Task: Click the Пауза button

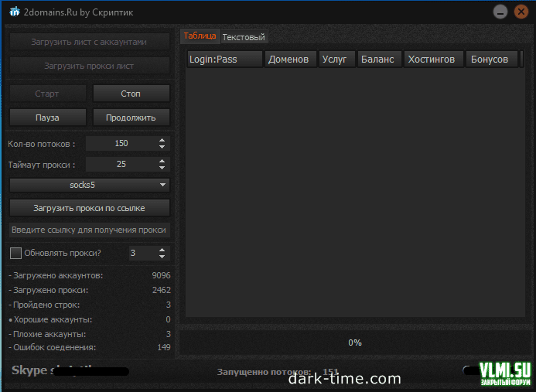Action: 47,118
